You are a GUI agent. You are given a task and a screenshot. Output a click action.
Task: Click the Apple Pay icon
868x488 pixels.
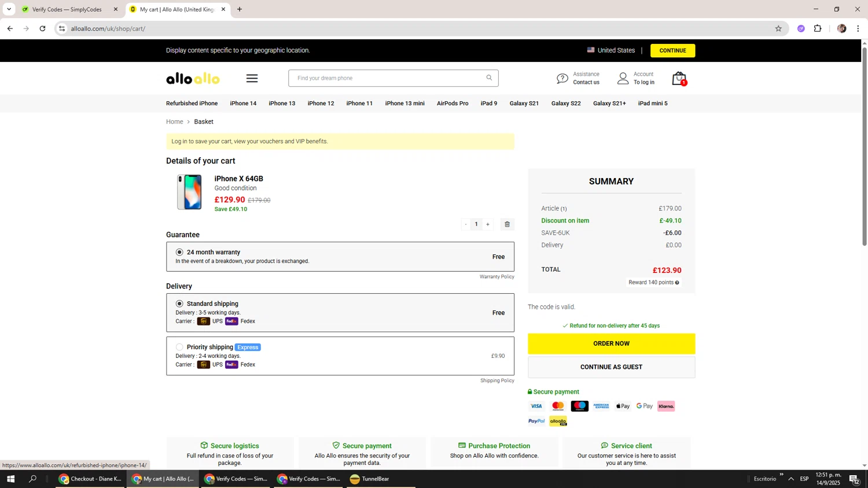(623, 406)
